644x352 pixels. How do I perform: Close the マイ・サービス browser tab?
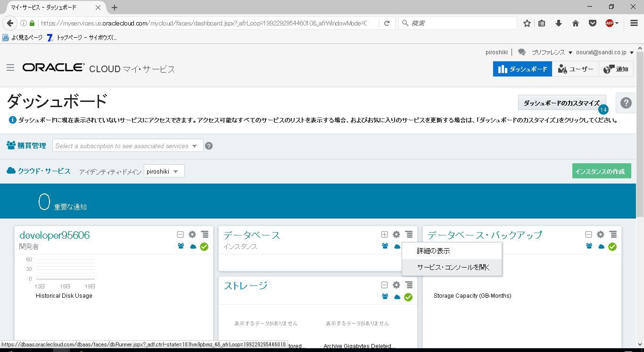pos(98,8)
